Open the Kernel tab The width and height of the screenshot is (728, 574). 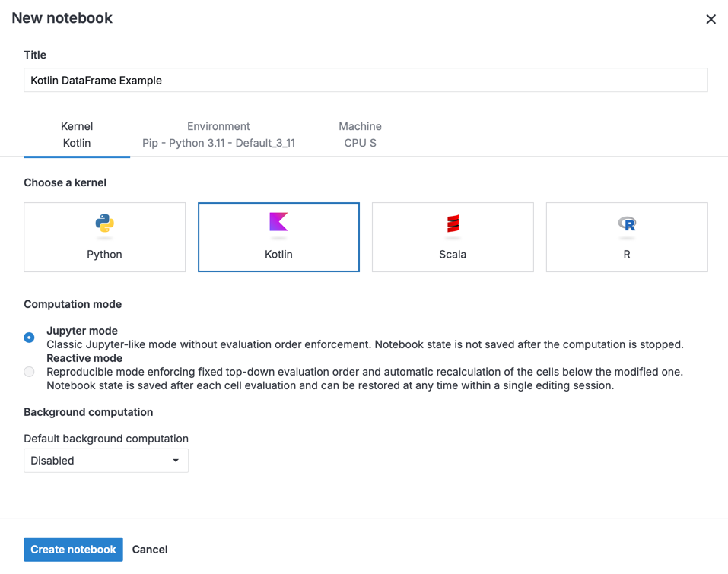pyautogui.click(x=77, y=135)
